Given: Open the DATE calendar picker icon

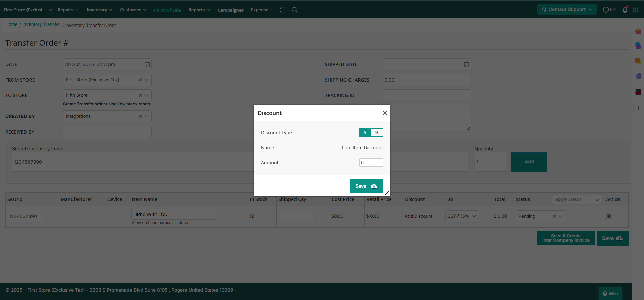Looking at the screenshot, I should point(147,64).
